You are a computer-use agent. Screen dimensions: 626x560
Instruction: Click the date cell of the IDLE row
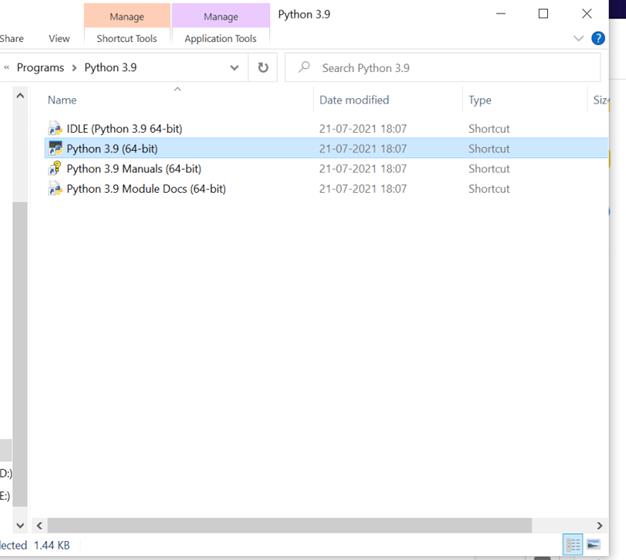[363, 129]
